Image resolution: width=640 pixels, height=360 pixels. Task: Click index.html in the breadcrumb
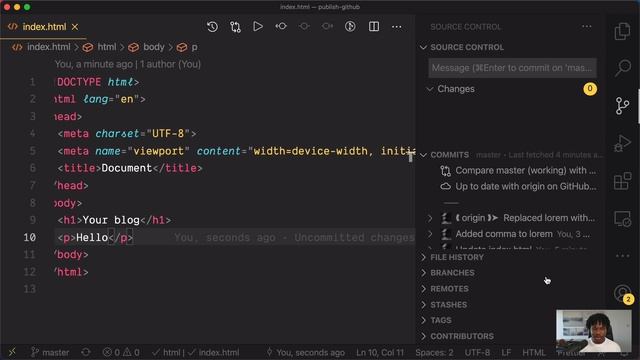(x=49, y=47)
